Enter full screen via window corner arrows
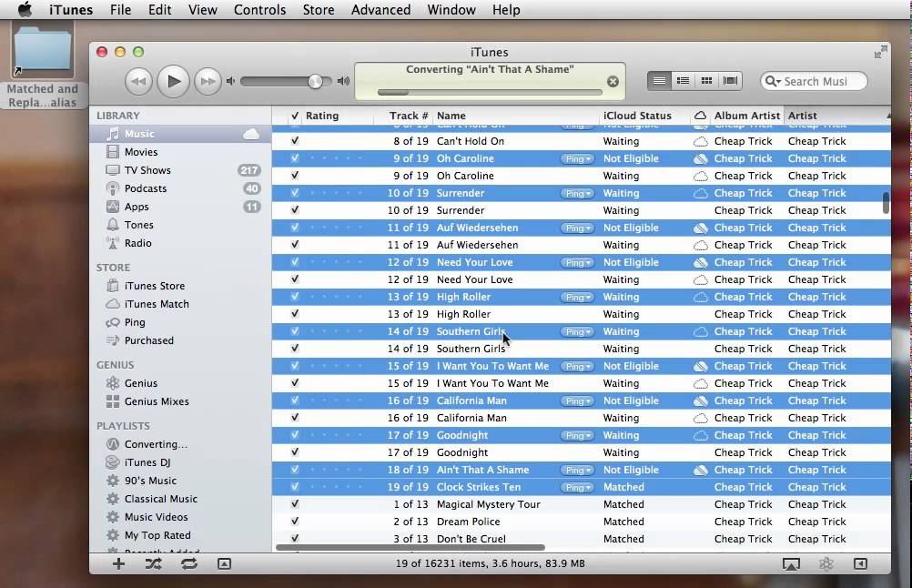This screenshot has width=912, height=588. [880, 52]
